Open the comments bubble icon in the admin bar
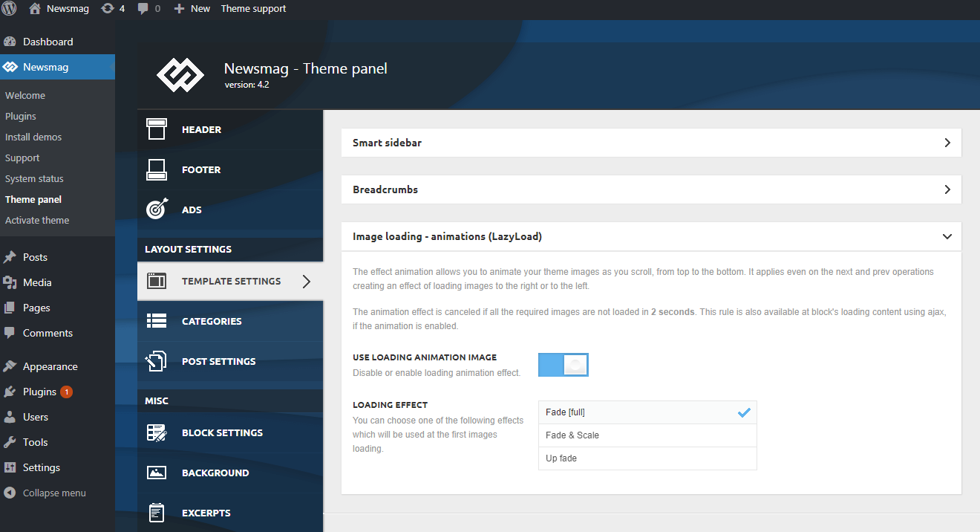Image resolution: width=980 pixels, height=532 pixels. tap(143, 9)
